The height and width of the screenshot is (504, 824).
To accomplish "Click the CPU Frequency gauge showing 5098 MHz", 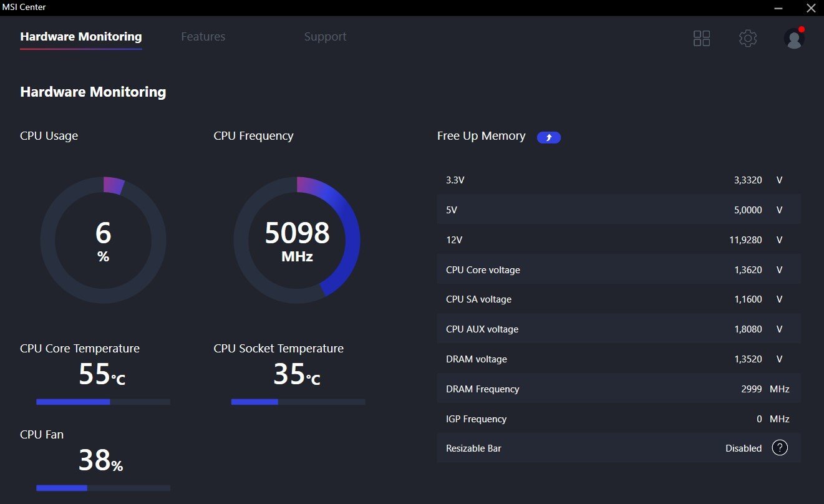I will pos(297,240).
